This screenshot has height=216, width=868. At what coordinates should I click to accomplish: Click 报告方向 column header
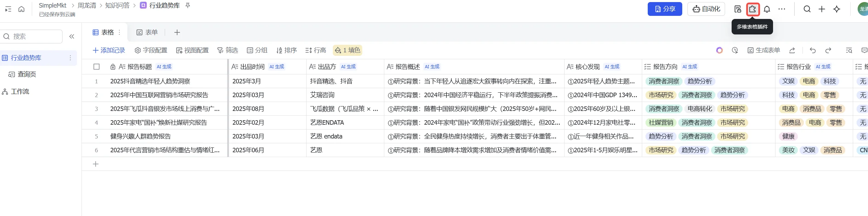(x=708, y=67)
